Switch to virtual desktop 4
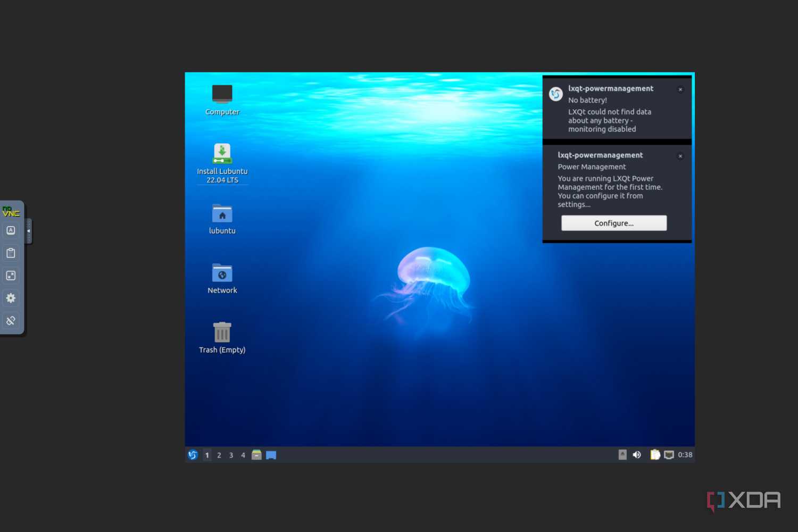 (243, 455)
